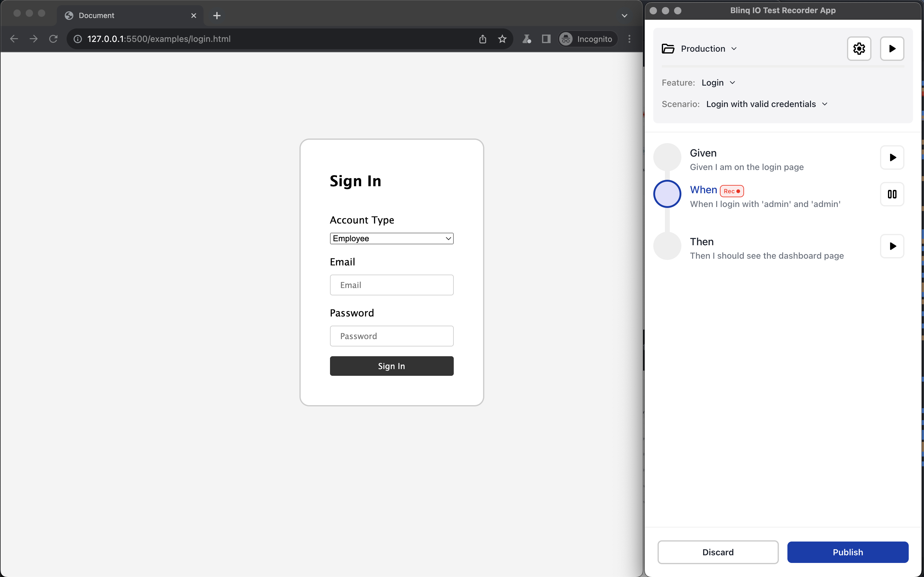Select the Document tab
Viewport: 924px width, 577px height.
pos(130,16)
